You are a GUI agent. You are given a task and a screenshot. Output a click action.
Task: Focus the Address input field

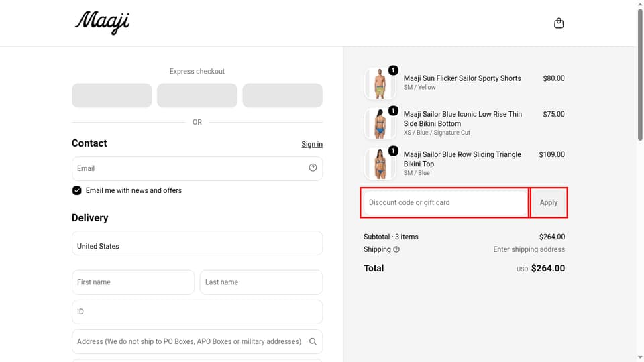197,341
